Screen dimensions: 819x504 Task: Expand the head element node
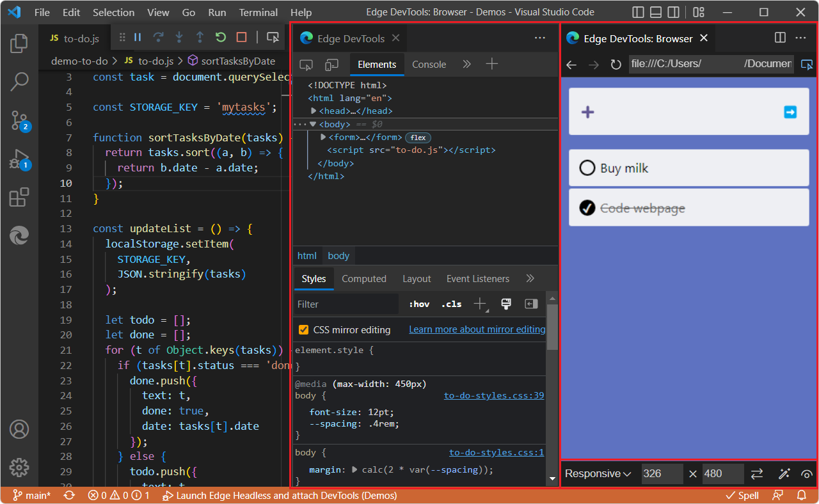pos(314,111)
